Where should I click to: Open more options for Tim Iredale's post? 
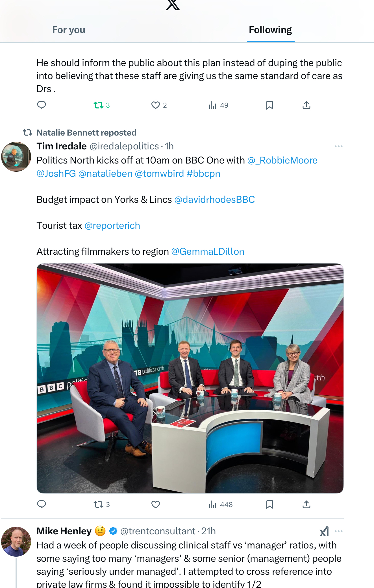pyautogui.click(x=338, y=146)
